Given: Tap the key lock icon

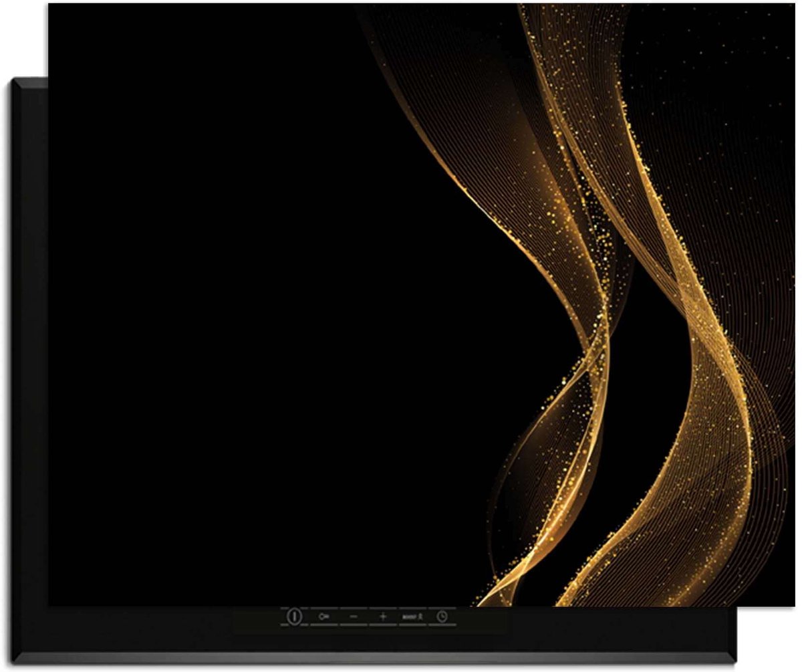Looking at the screenshot, I should (x=324, y=617).
